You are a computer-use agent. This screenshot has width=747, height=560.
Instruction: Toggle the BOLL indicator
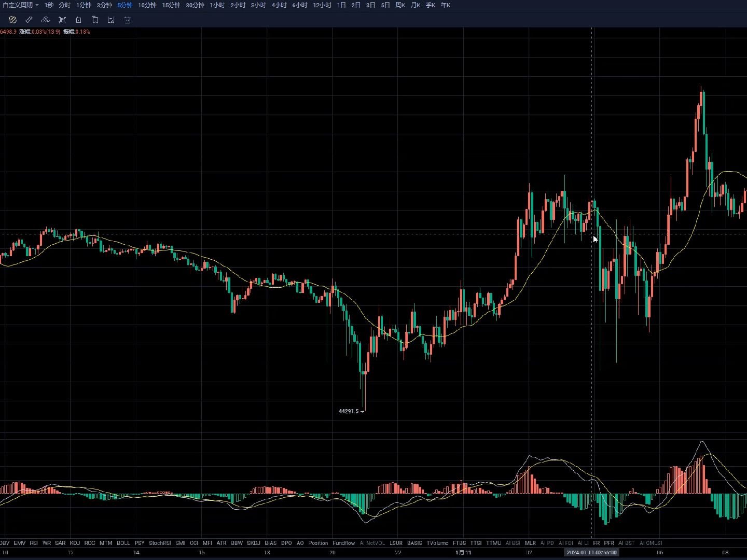click(123, 543)
